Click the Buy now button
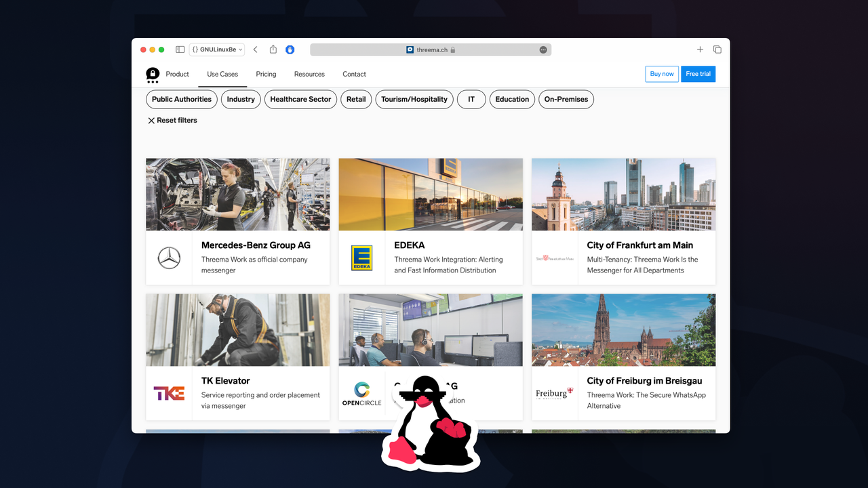The height and width of the screenshot is (488, 868). point(662,74)
